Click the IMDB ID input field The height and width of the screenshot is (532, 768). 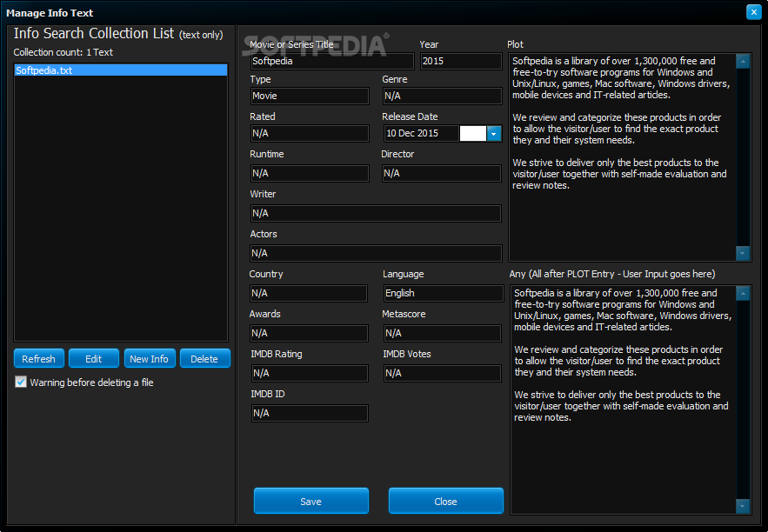[310, 413]
